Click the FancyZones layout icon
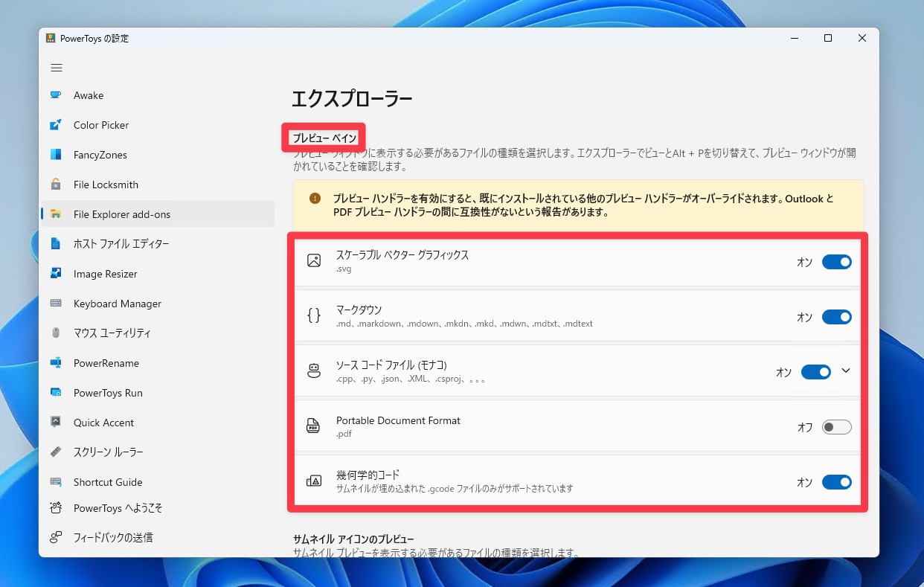Image resolution: width=924 pixels, height=587 pixels. click(56, 155)
